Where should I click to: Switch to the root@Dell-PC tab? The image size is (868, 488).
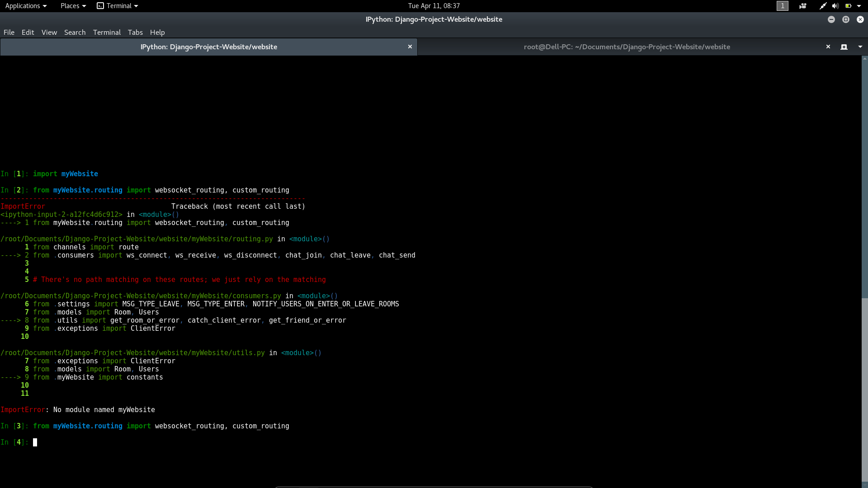point(627,47)
